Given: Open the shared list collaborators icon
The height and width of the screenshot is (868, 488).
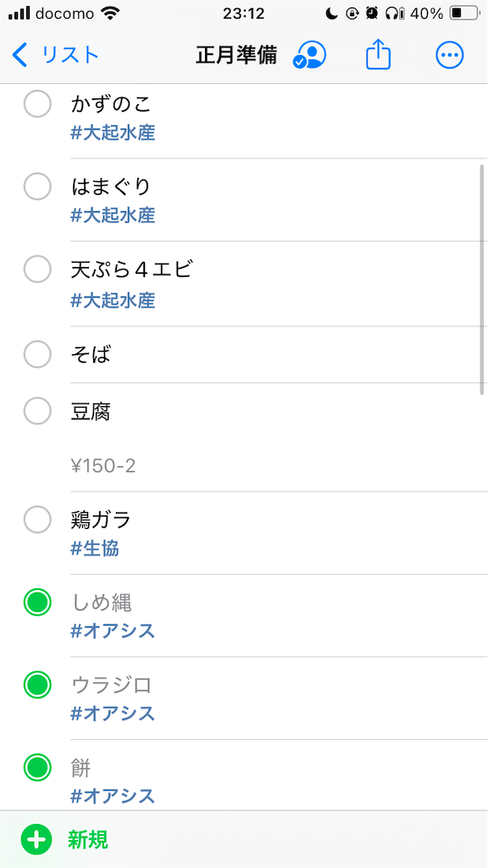Looking at the screenshot, I should [x=310, y=55].
